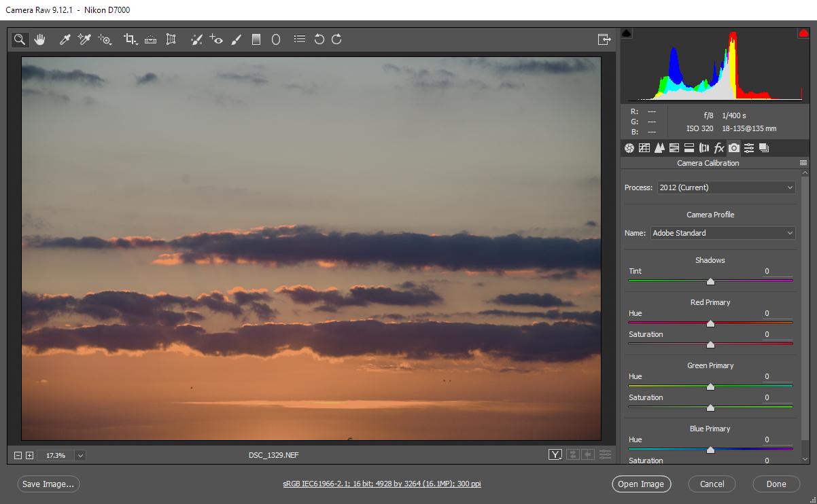Select the White Balance eyedropper tool
The height and width of the screenshot is (504, 817).
(x=65, y=39)
